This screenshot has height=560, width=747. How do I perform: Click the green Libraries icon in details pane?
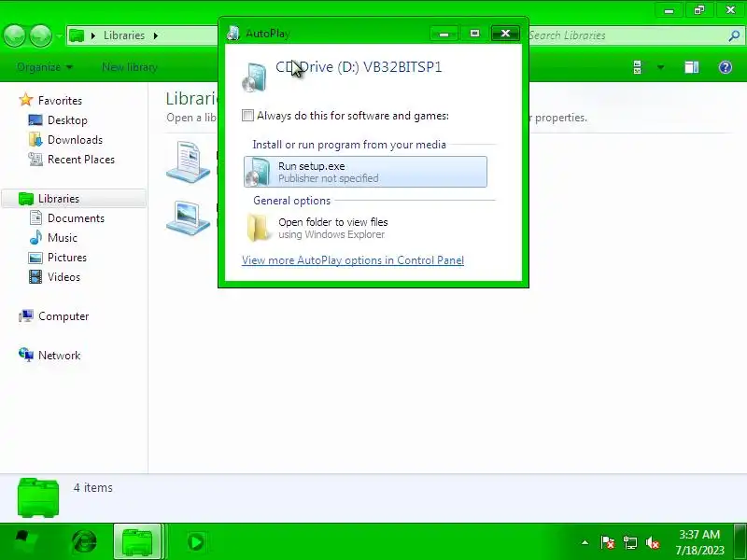coord(38,497)
